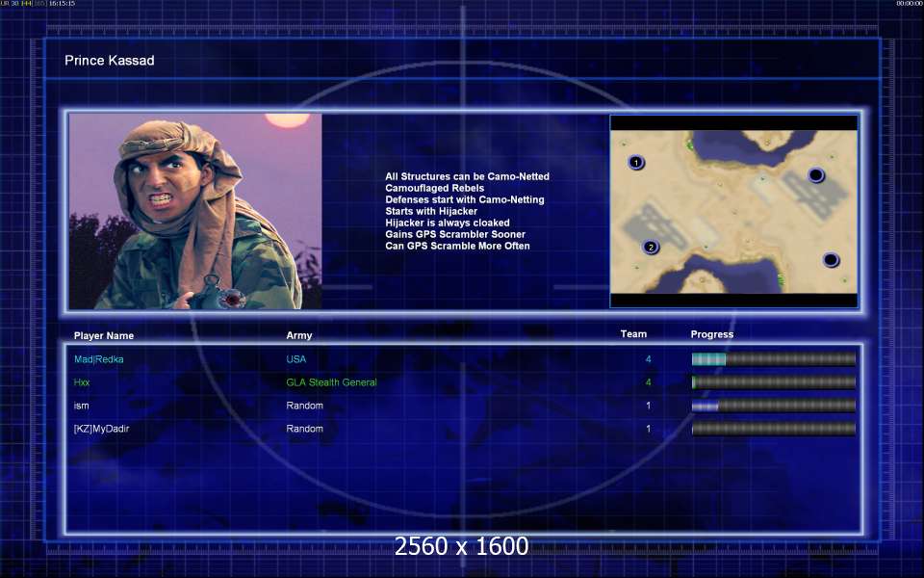Click the Army column header
This screenshot has height=578, width=924.
coord(298,335)
